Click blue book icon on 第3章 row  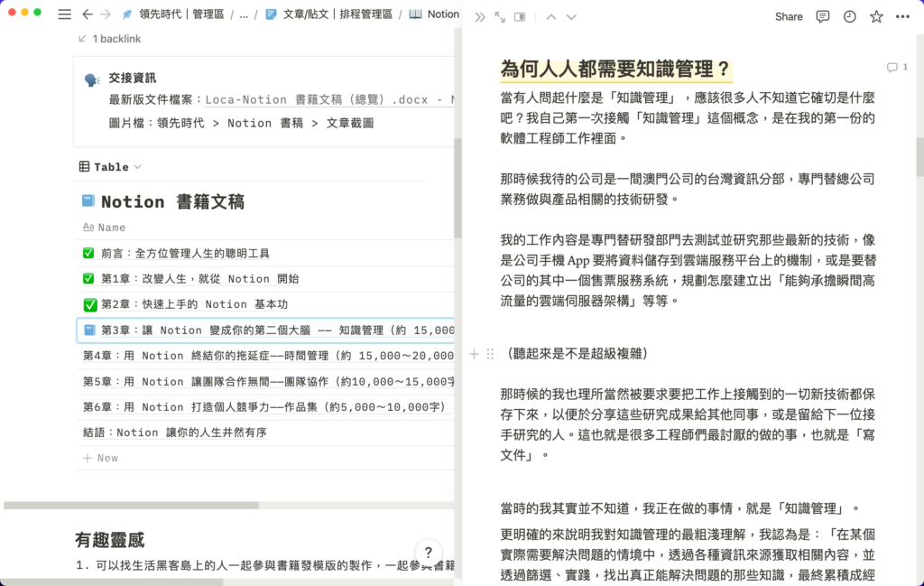[89, 330]
